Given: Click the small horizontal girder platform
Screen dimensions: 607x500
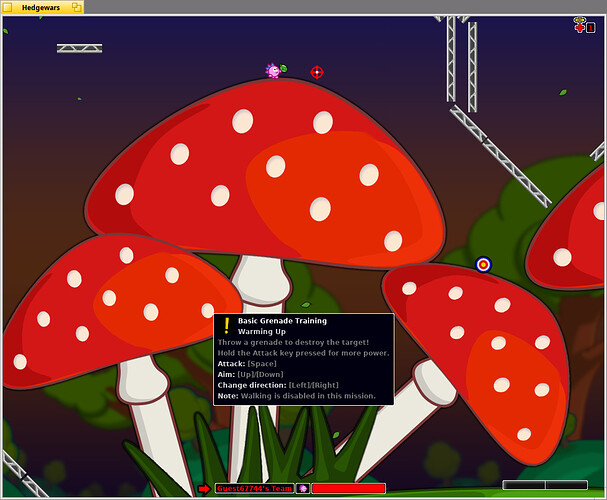Looking at the screenshot, I should coord(80,48).
